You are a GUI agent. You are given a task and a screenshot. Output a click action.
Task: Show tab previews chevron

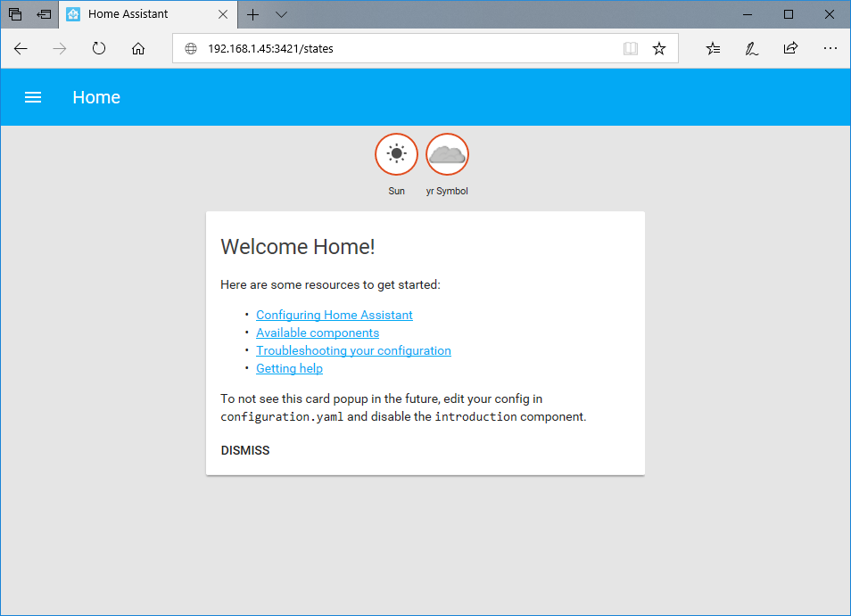(x=281, y=14)
